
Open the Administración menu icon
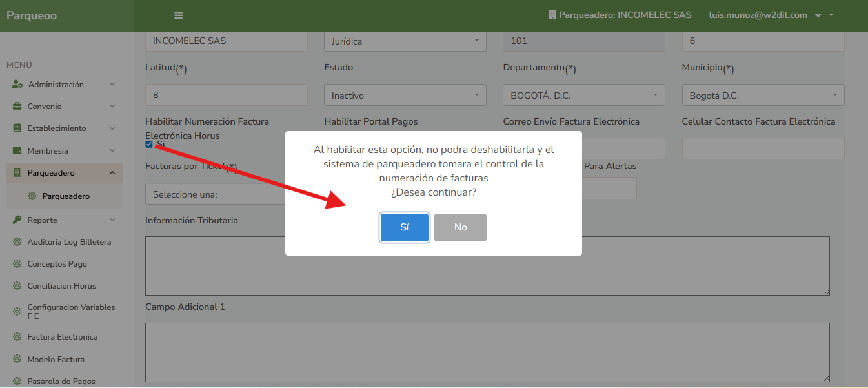(16, 84)
